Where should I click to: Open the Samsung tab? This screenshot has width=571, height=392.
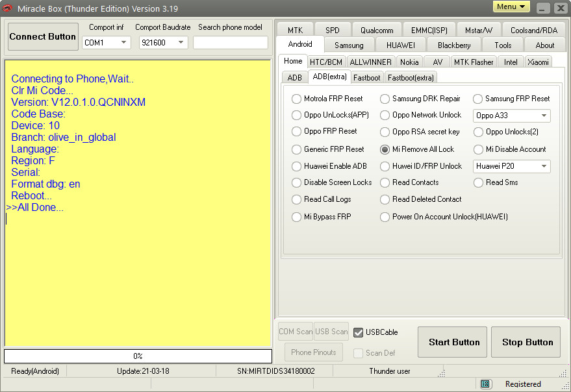click(349, 45)
